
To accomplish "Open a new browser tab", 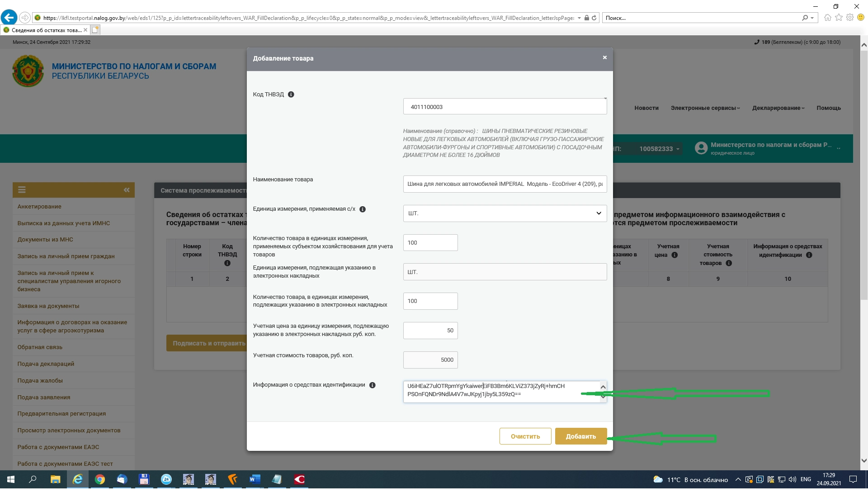I will pos(95,30).
